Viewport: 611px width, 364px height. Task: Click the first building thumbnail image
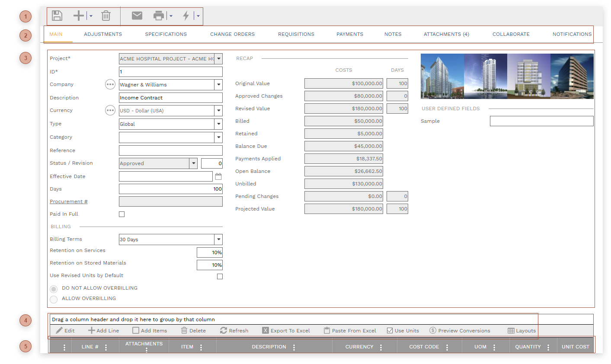[442, 76]
